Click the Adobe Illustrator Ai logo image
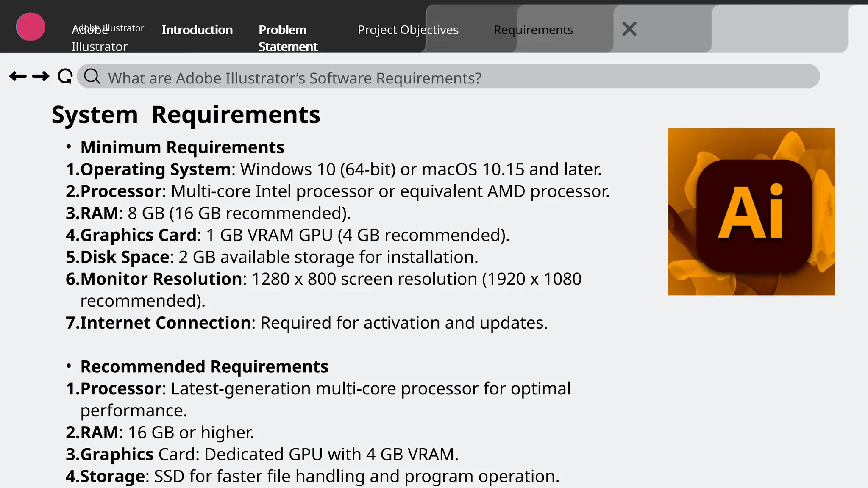Viewport: 868px width, 488px height. click(x=751, y=211)
